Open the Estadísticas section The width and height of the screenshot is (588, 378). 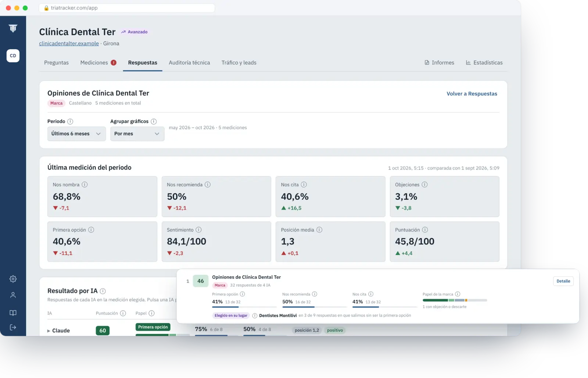(x=484, y=62)
